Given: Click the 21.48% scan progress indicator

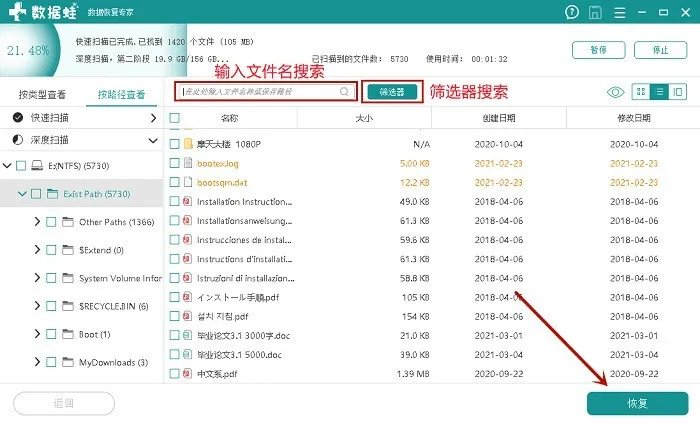Looking at the screenshot, I should point(28,50).
